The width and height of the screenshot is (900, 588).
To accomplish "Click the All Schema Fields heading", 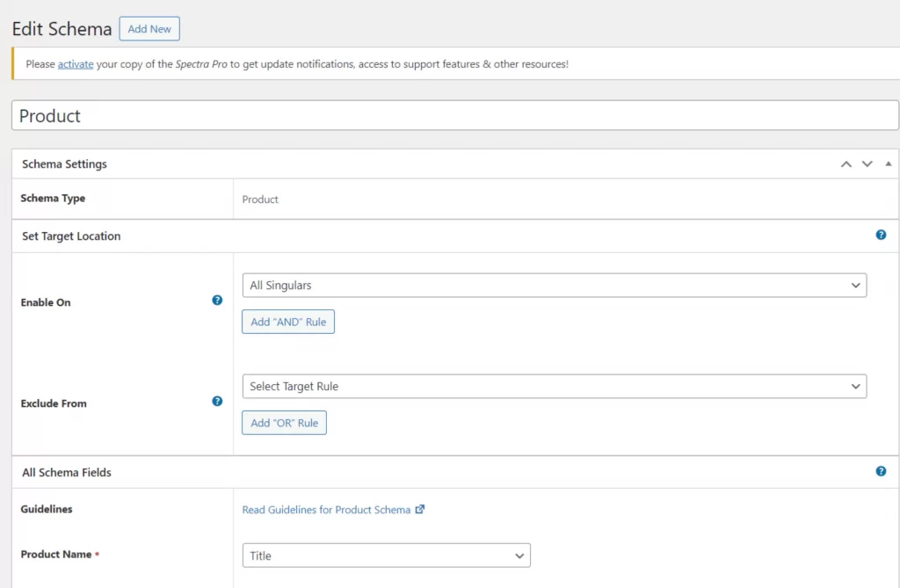I will click(x=67, y=473).
